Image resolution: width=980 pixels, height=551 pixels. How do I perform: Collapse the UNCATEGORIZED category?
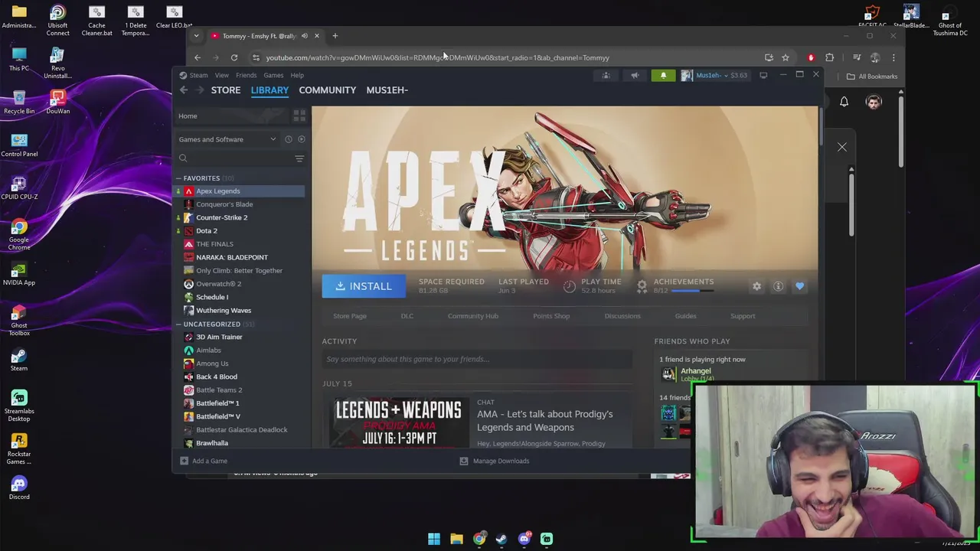point(178,324)
